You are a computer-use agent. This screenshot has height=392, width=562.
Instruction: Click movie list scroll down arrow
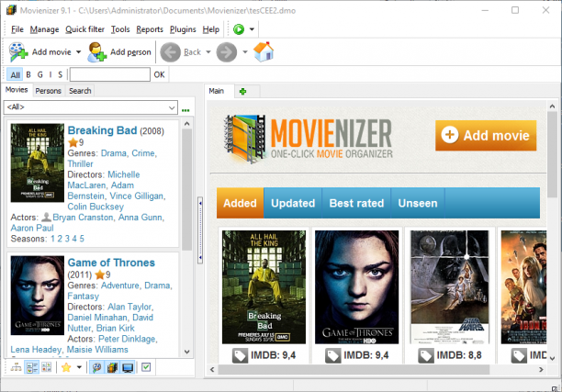[x=186, y=352]
